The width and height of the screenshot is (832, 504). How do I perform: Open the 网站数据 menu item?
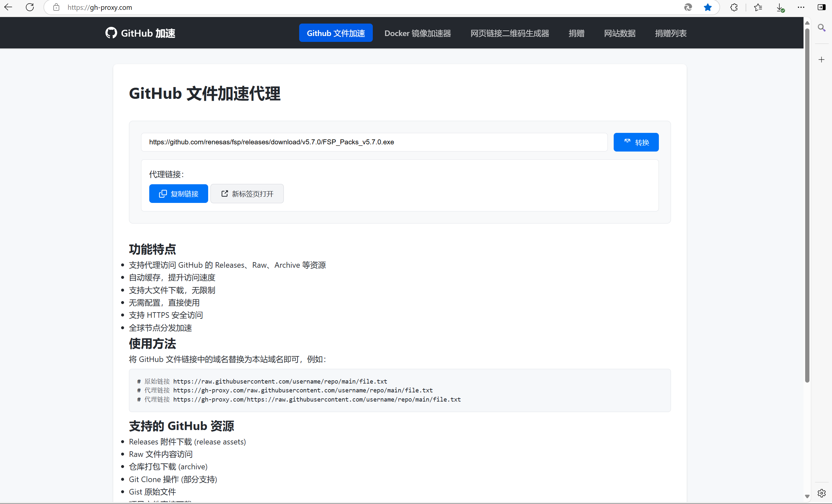620,33
